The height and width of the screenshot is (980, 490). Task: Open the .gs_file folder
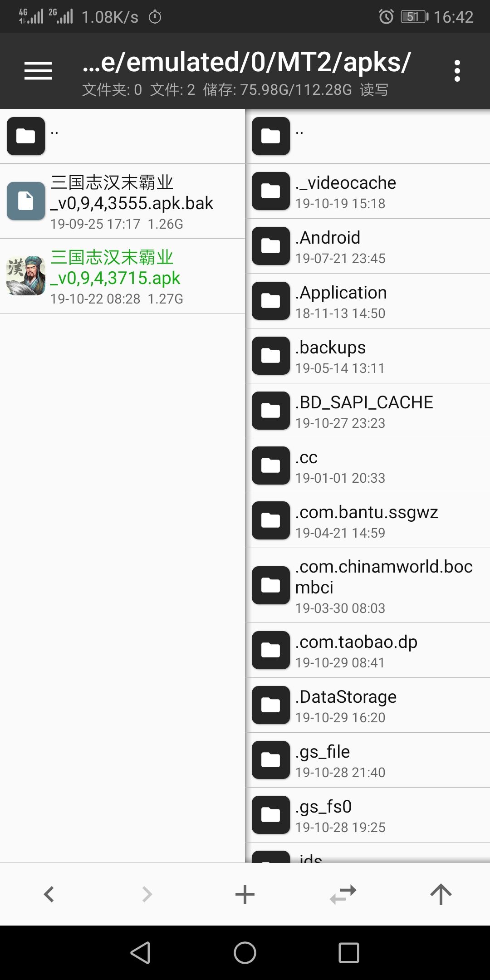click(367, 760)
